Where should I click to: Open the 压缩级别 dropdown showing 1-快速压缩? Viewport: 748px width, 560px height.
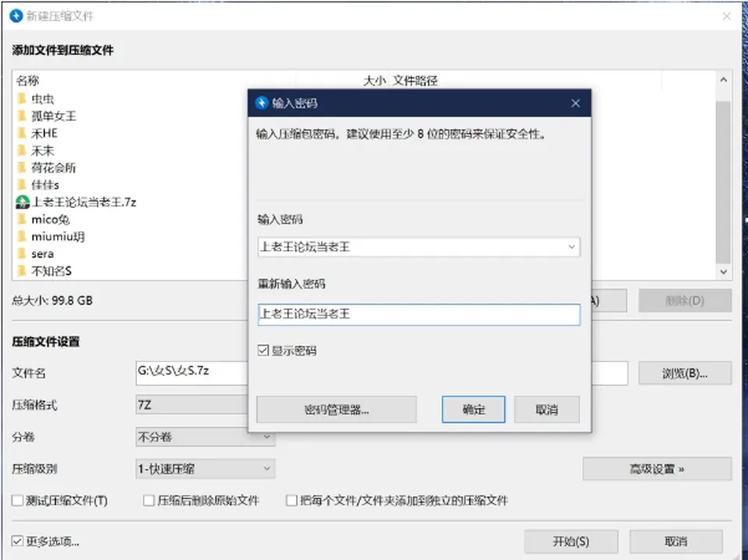tap(205, 469)
